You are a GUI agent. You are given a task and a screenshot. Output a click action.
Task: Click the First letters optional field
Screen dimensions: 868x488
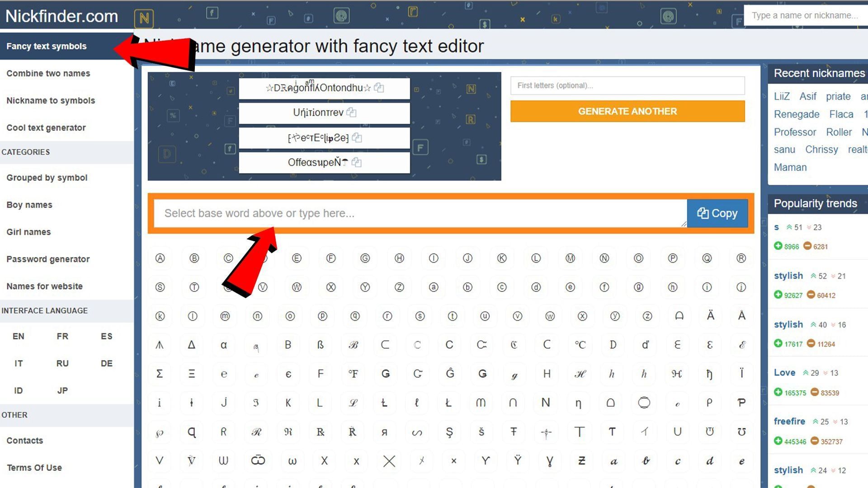click(x=627, y=85)
